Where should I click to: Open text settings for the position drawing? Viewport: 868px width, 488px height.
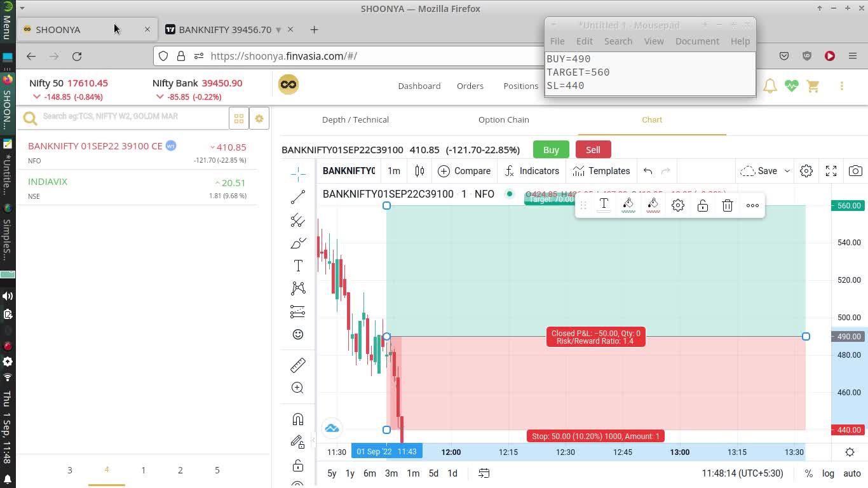pos(604,205)
